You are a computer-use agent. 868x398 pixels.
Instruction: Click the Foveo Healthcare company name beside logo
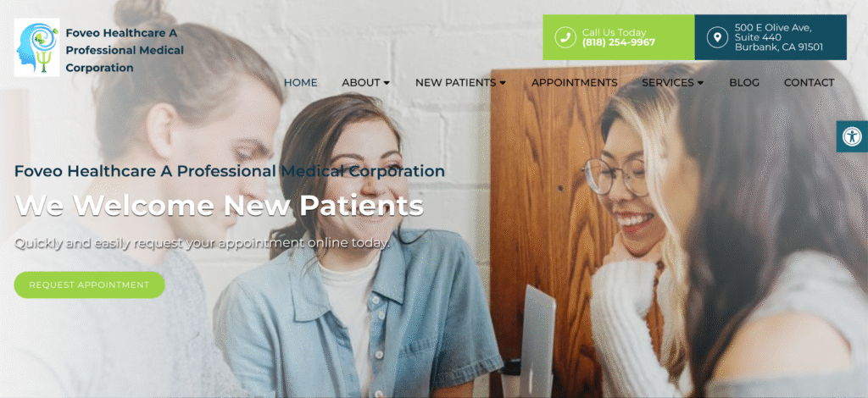pyautogui.click(x=125, y=50)
